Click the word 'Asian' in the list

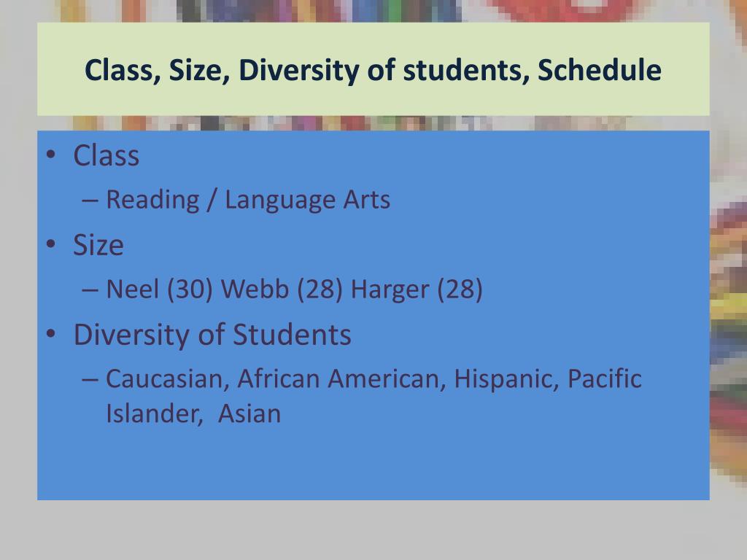(x=249, y=413)
